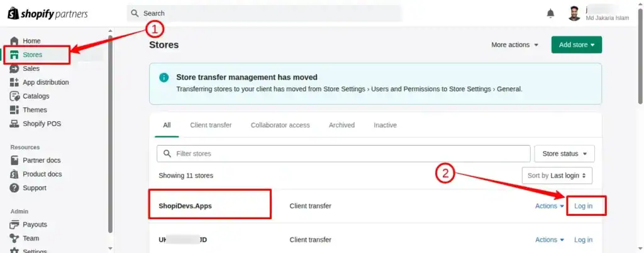644x253 pixels.
Task: Click the App distribution grid icon
Action: click(x=14, y=82)
